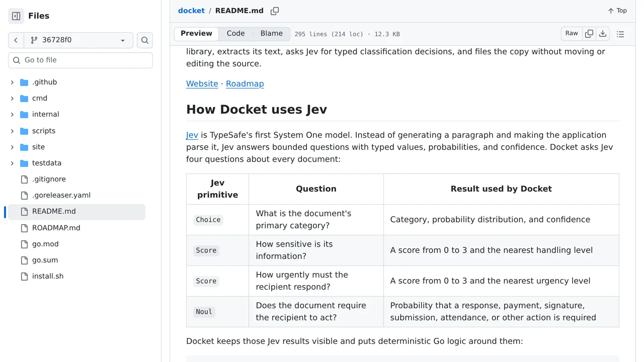
Task: Expand the internal folder chevron
Action: coord(12,115)
